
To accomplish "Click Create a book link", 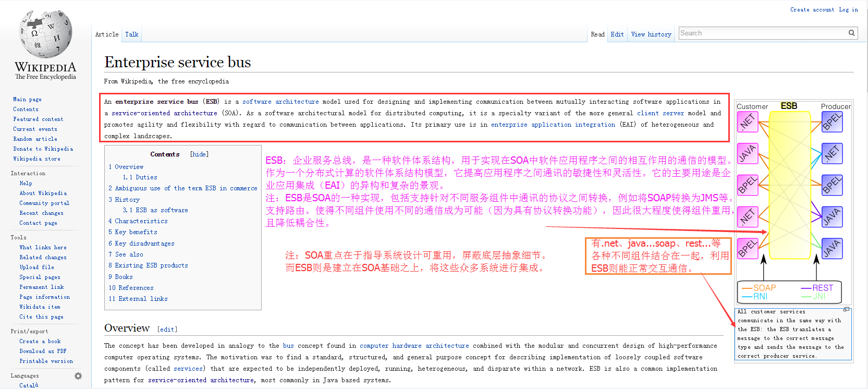I will point(40,342).
